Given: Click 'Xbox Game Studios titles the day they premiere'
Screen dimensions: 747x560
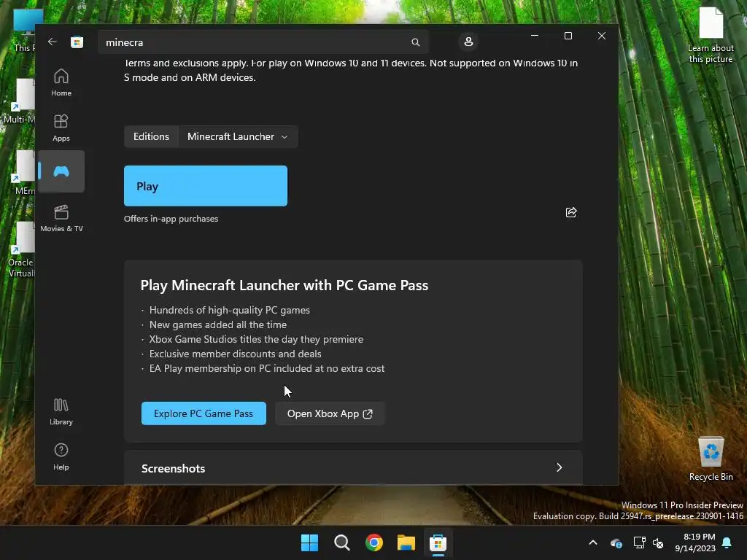Looking at the screenshot, I should pos(256,340).
